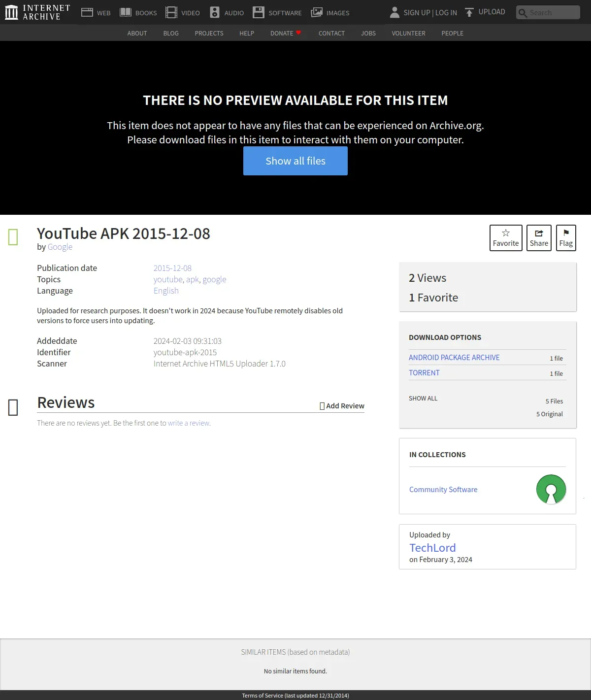
Task: Open the PROJECTS link
Action: pos(209,33)
